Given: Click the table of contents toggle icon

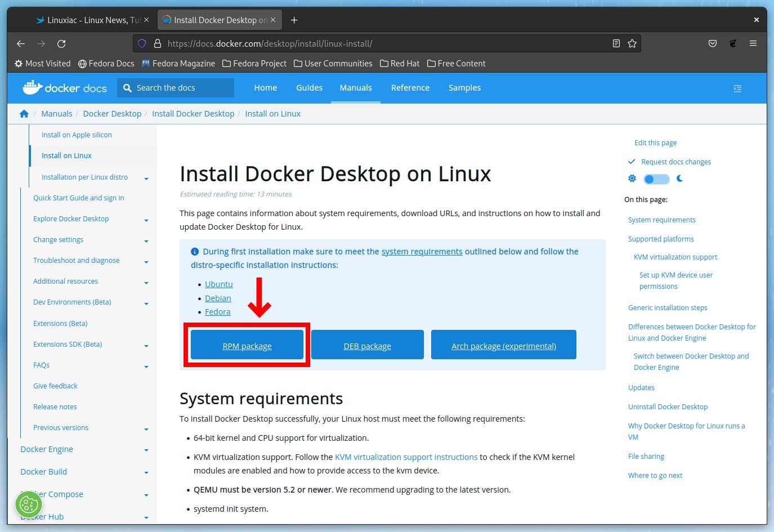Looking at the screenshot, I should coord(737,88).
